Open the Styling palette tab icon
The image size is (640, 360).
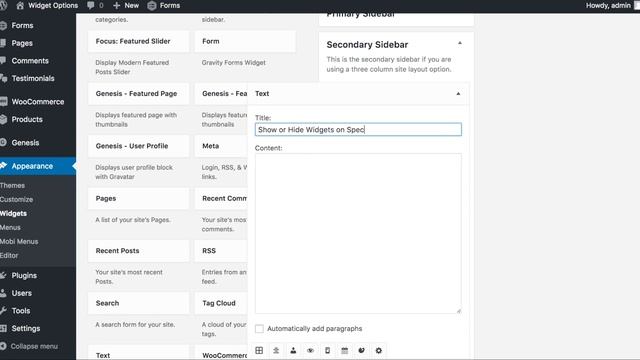pyautogui.click(x=362, y=350)
